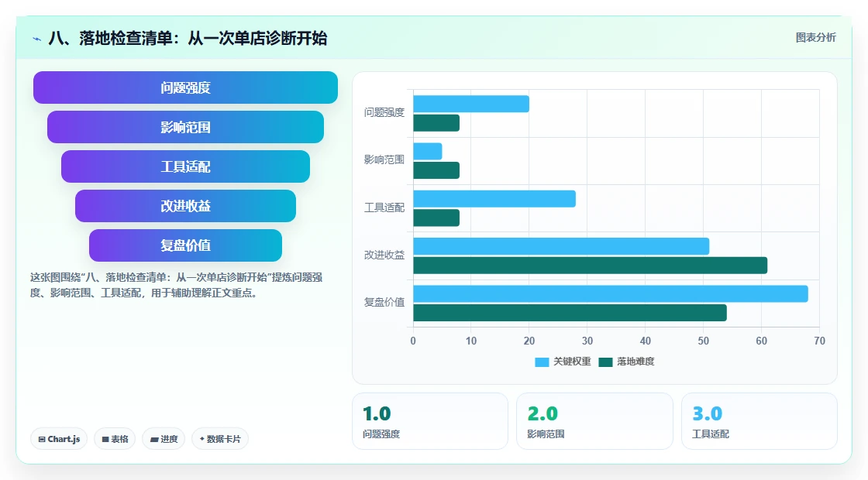Click the 落地难度 green legend swatch
Viewport: 868px width, 480px height.
click(605, 362)
